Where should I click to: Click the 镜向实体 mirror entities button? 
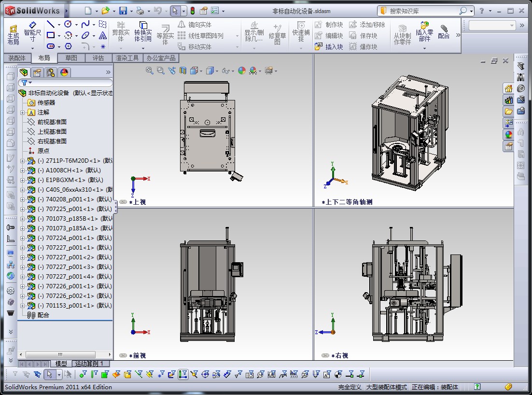point(195,25)
